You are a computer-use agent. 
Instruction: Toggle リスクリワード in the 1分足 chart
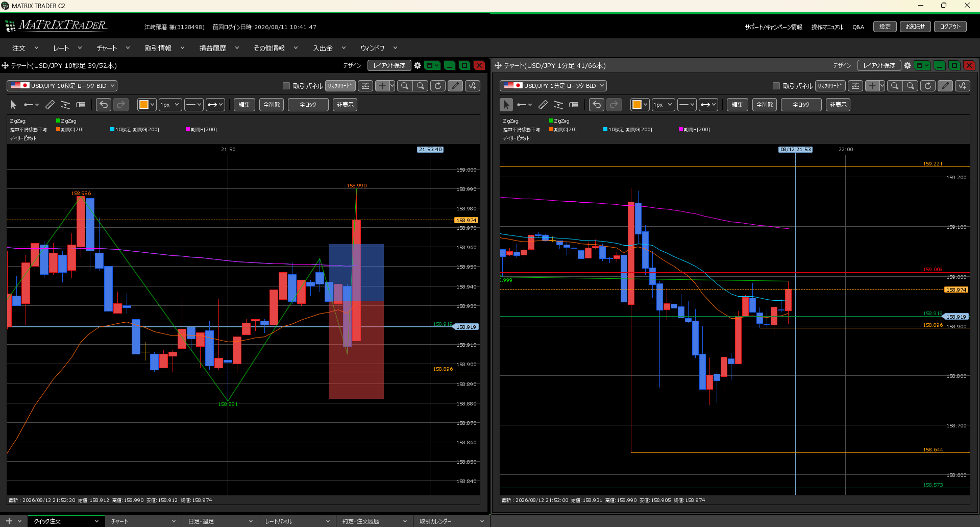[830, 86]
